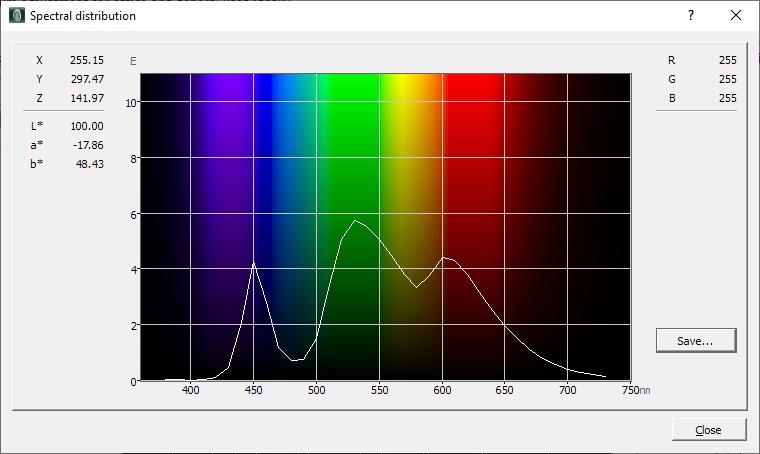Click the G value 255
Image resolution: width=760 pixels, height=454 pixels.
[x=727, y=79]
